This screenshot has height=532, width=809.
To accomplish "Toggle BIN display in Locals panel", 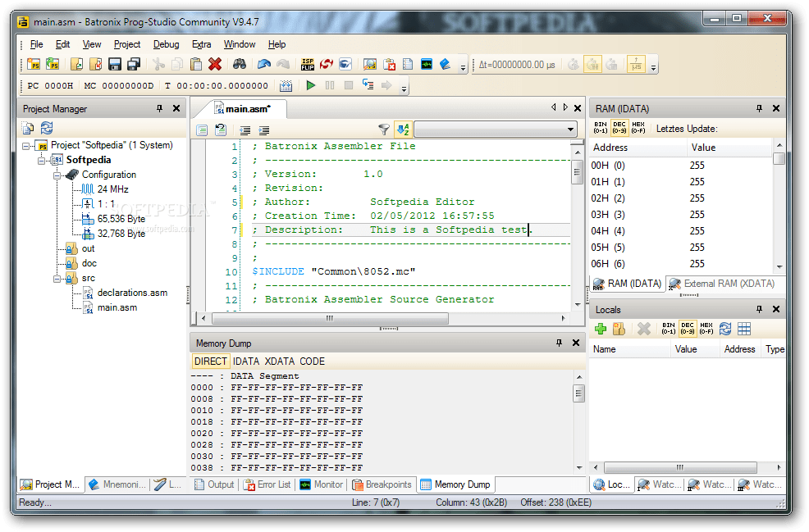I will pyautogui.click(x=669, y=329).
